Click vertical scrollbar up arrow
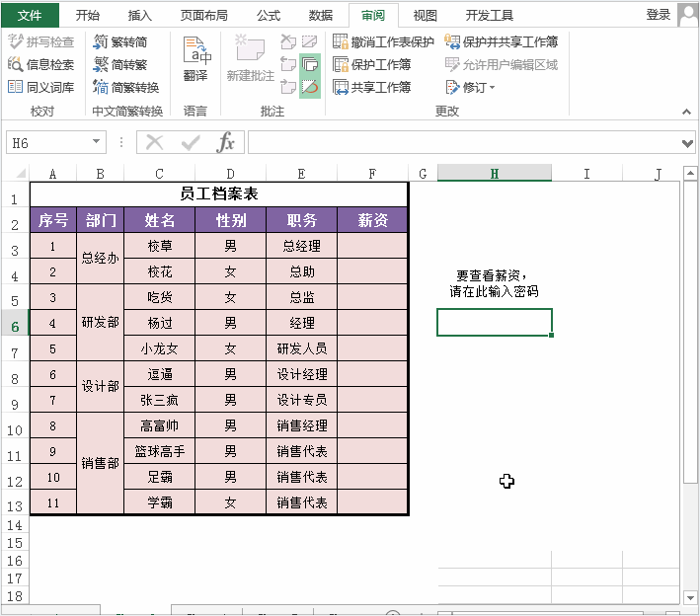This screenshot has height=616, width=700. pos(690,173)
